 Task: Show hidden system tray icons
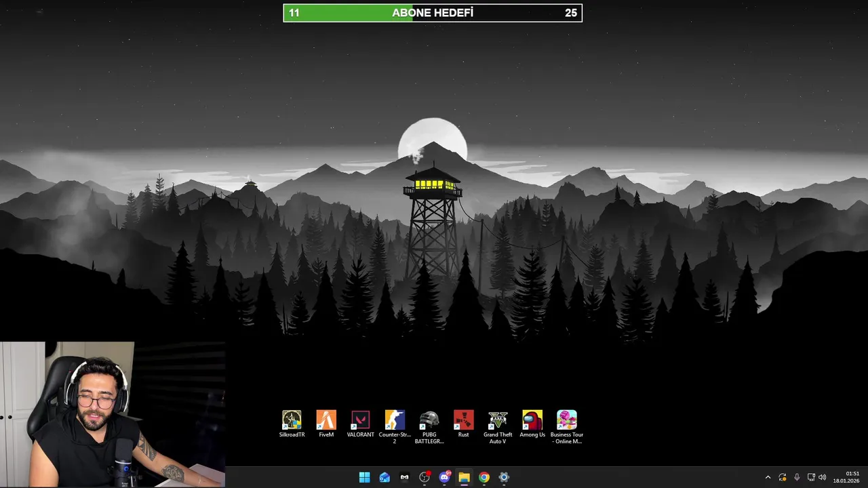coord(768,477)
